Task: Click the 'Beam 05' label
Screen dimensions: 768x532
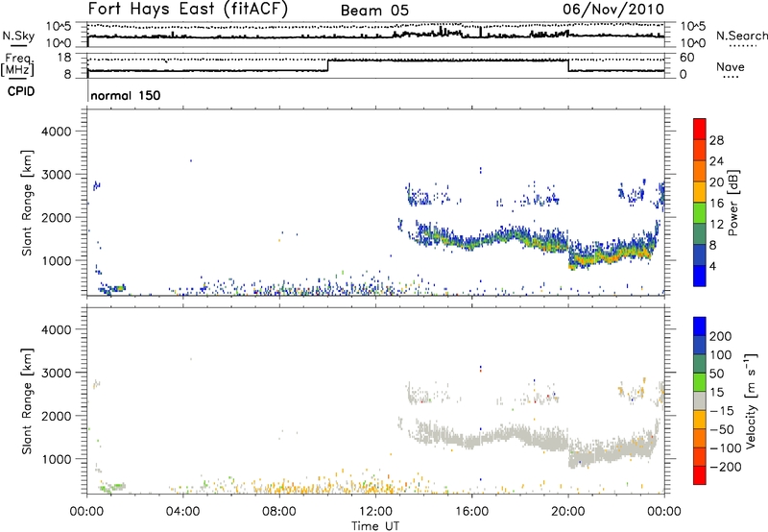Action: click(374, 11)
